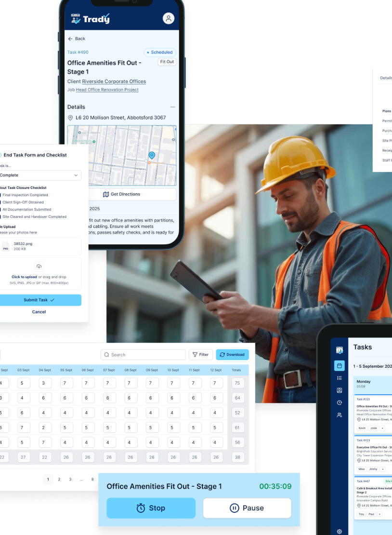Click the calendar icon in tablet sidebar
The width and height of the screenshot is (392, 535).
click(x=339, y=366)
